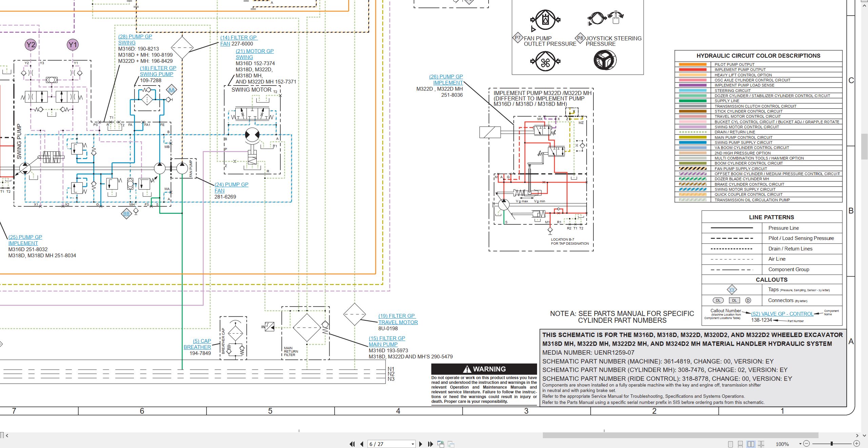Click the scroll down arrow
Screen dimensions: 868x448
(864, 435)
